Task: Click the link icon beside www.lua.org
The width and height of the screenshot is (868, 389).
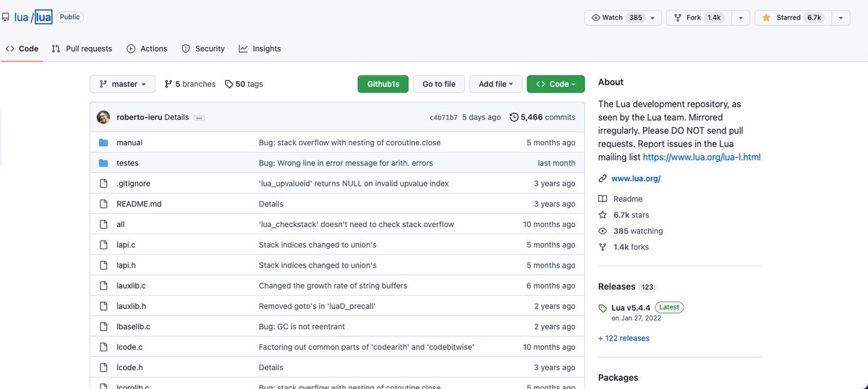Action: [603, 179]
